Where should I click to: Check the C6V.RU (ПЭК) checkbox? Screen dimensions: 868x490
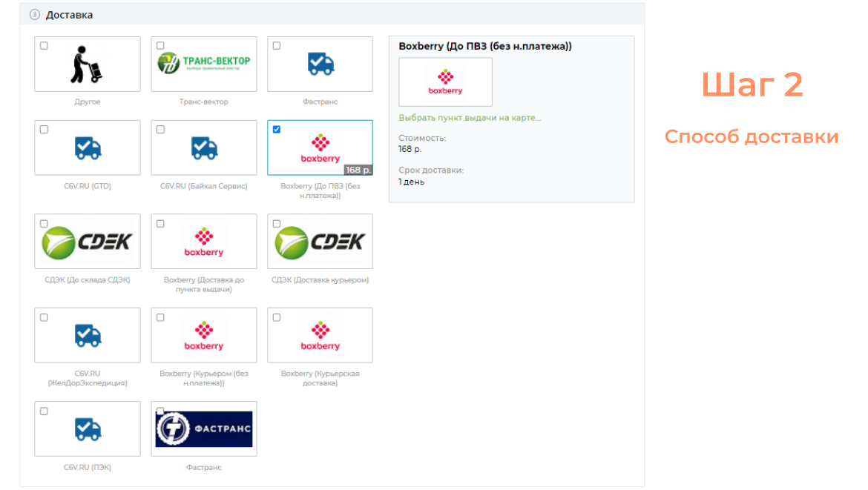click(44, 411)
